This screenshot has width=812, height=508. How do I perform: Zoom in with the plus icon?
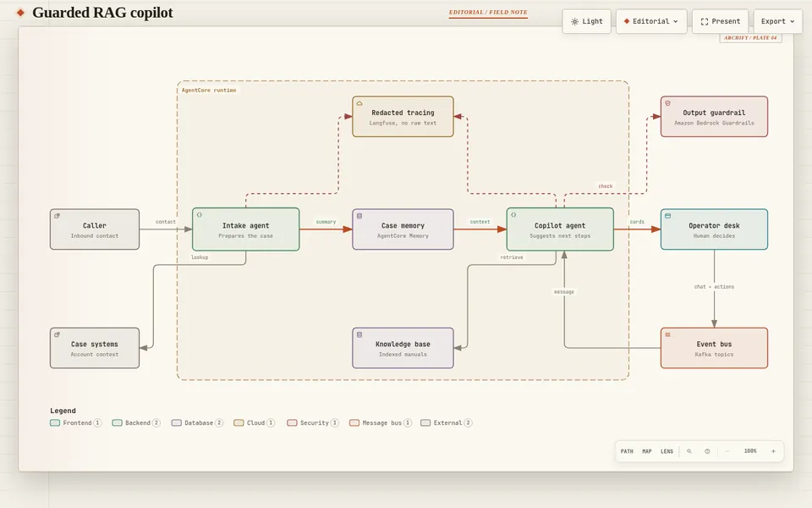pos(773,451)
